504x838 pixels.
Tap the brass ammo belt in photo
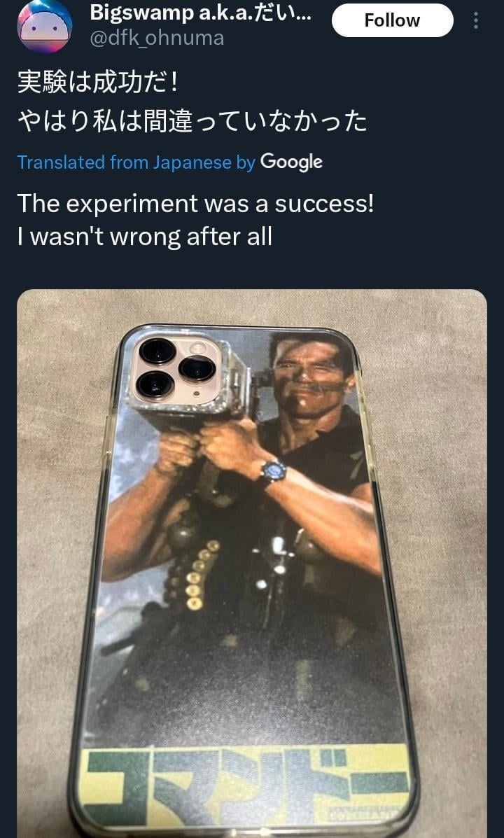pos(198,575)
